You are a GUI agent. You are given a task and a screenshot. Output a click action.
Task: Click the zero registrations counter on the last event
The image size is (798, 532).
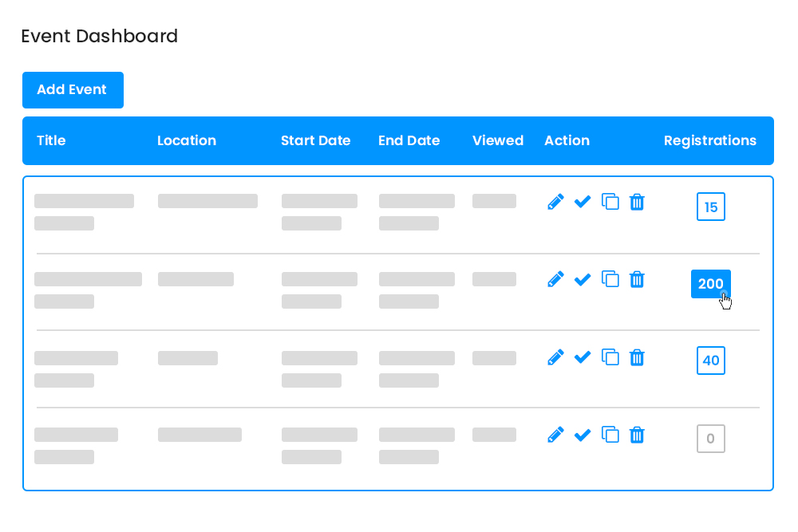(x=710, y=438)
